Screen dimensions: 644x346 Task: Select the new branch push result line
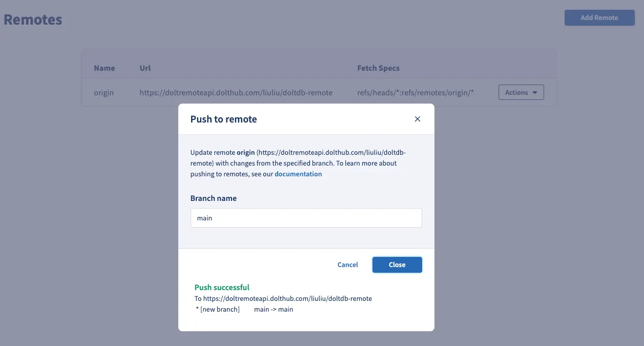244,309
